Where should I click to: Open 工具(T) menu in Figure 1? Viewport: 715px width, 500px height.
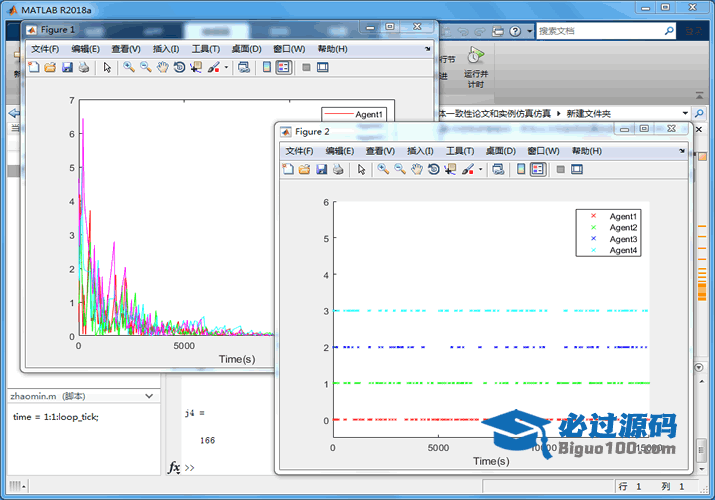tap(206, 49)
